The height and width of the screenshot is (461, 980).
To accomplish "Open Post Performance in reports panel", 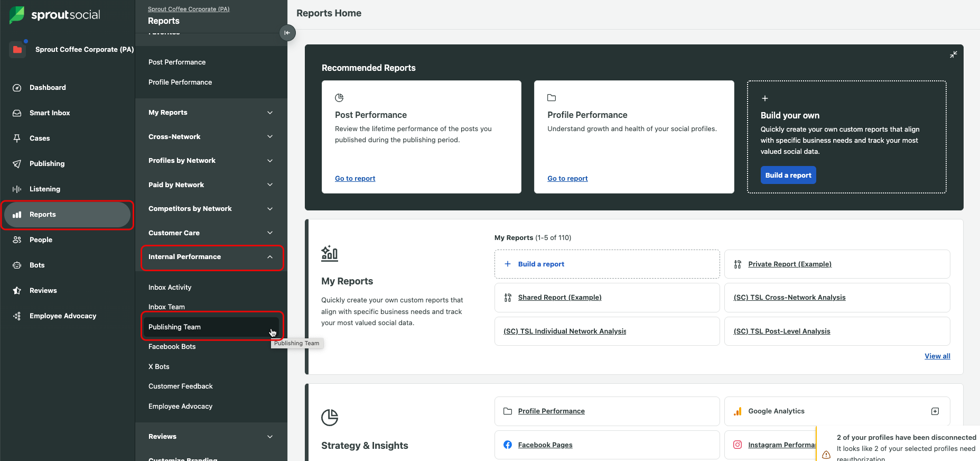I will (x=177, y=62).
